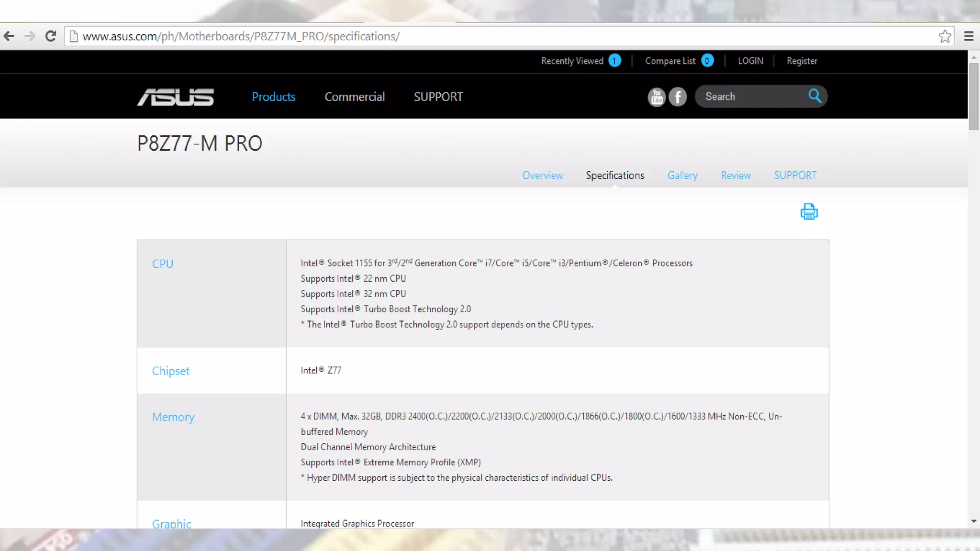Click 'Supports Intel® Extreme Memory Profile (XMP)' line

tap(390, 462)
